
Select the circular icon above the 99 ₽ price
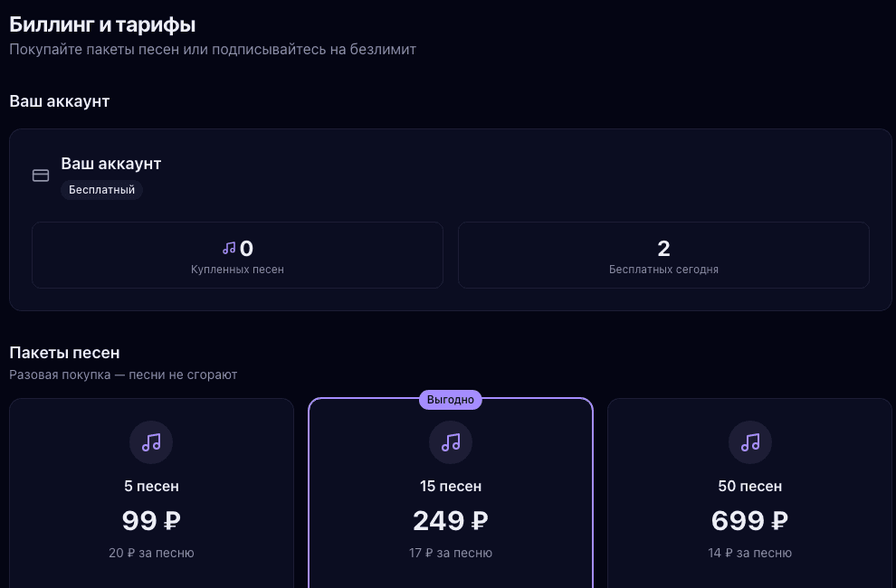coord(151,442)
